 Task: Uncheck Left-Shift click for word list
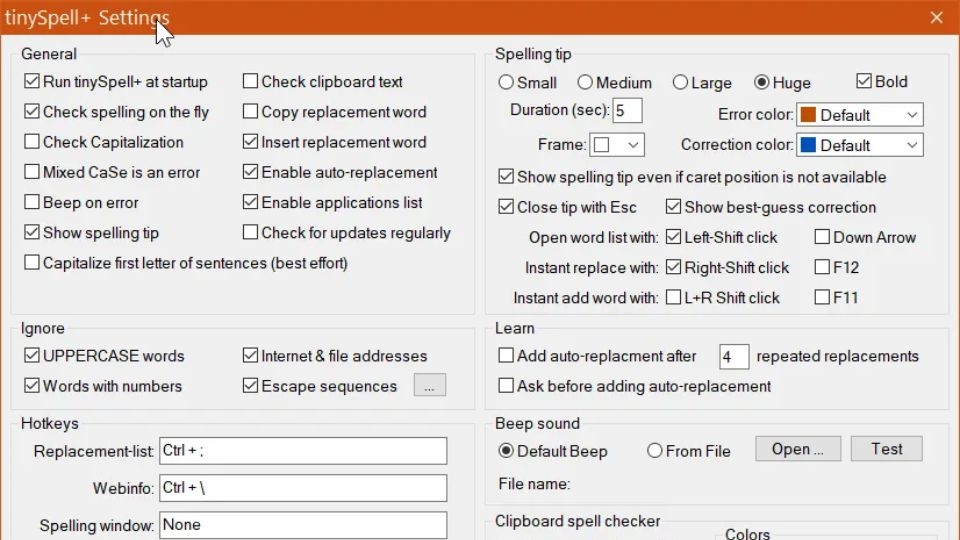(673, 236)
